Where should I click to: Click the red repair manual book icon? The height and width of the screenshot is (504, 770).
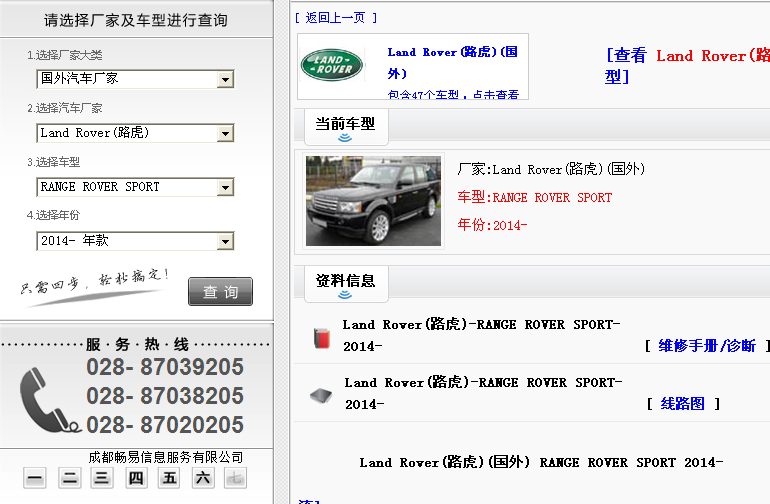(x=322, y=338)
